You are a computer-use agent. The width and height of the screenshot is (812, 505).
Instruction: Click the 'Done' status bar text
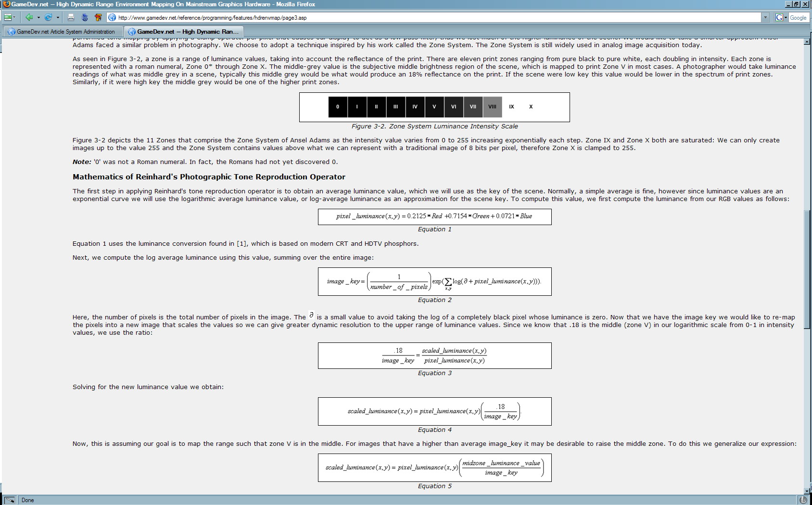tap(28, 500)
